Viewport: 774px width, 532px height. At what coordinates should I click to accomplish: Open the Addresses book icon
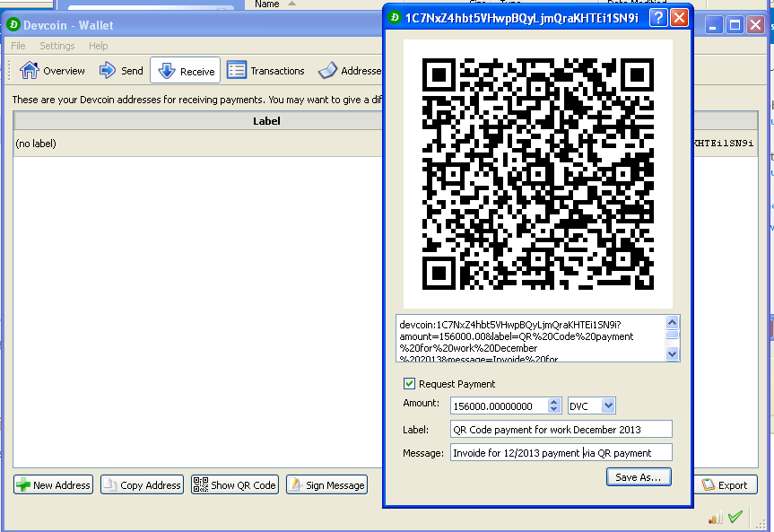tap(327, 71)
